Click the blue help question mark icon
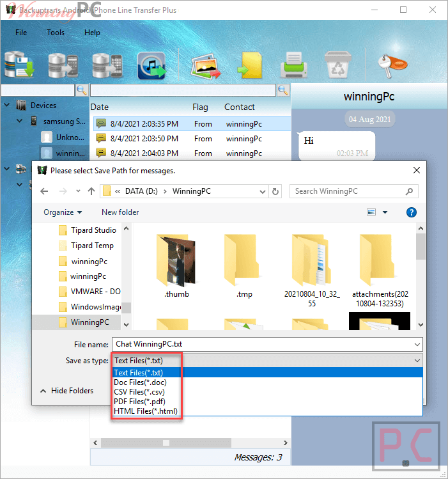 click(x=412, y=212)
